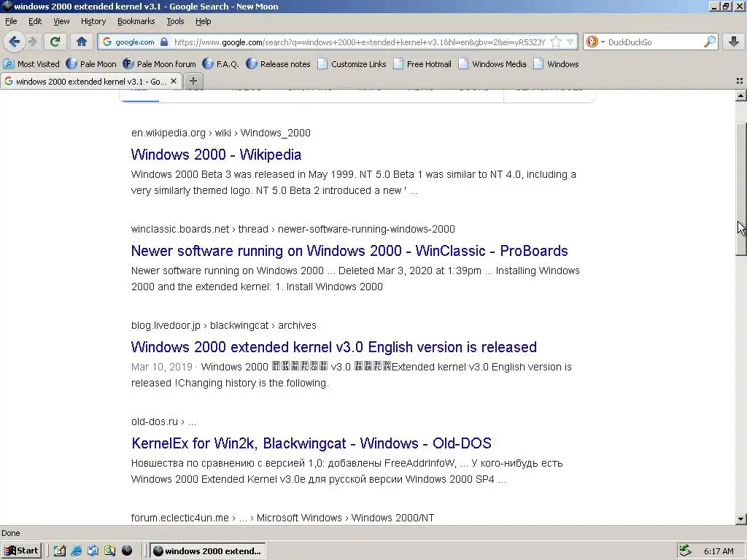Launch New Moon from quick launch

[x=127, y=551]
